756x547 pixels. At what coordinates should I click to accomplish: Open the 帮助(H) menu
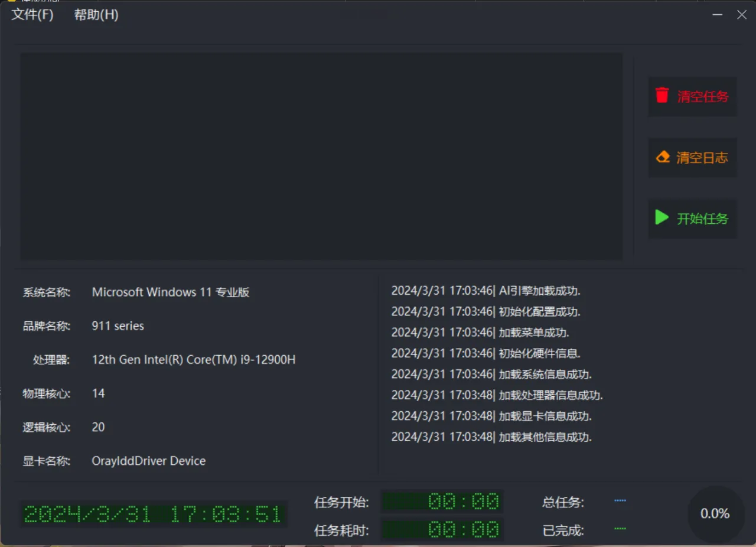coord(96,15)
